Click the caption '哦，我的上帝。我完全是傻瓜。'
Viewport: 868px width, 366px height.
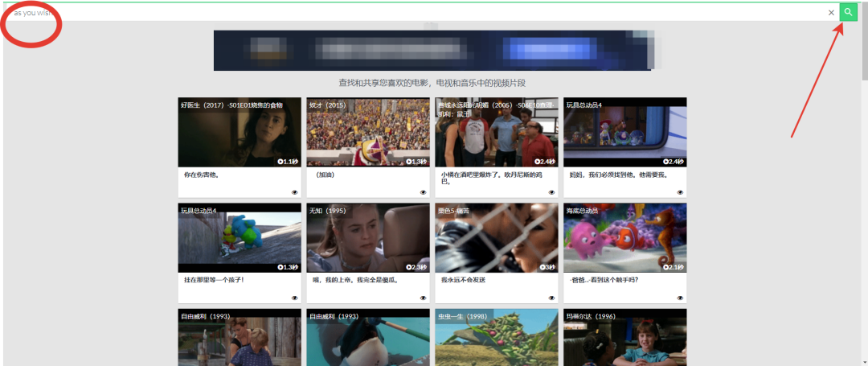click(356, 280)
